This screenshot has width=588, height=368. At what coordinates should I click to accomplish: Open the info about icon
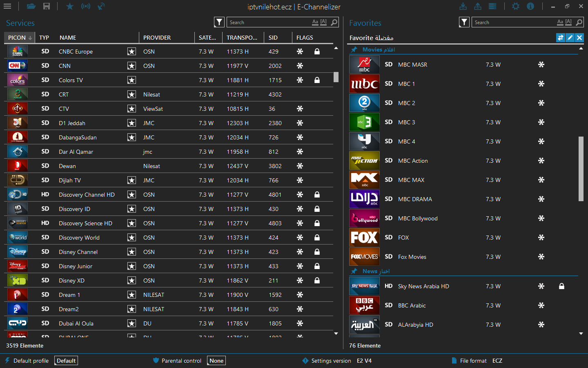click(x=530, y=6)
